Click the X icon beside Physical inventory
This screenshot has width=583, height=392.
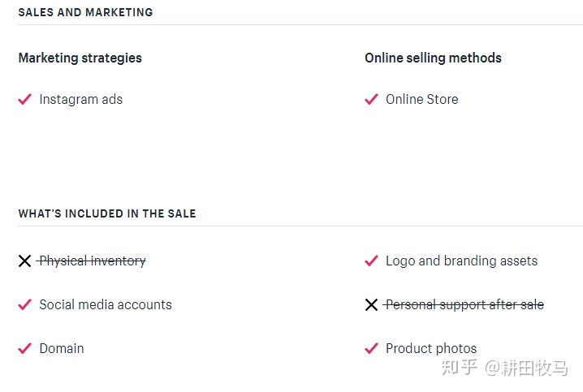coord(24,261)
